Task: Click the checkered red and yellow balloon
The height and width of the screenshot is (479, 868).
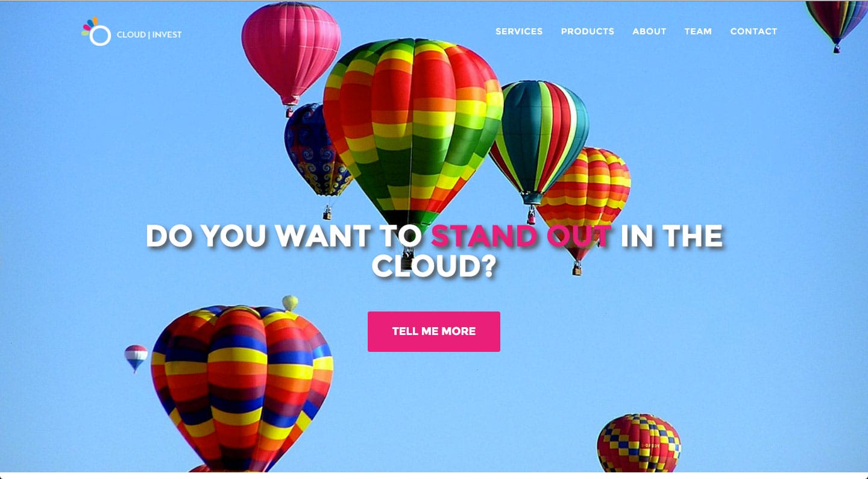Action: (x=639, y=443)
